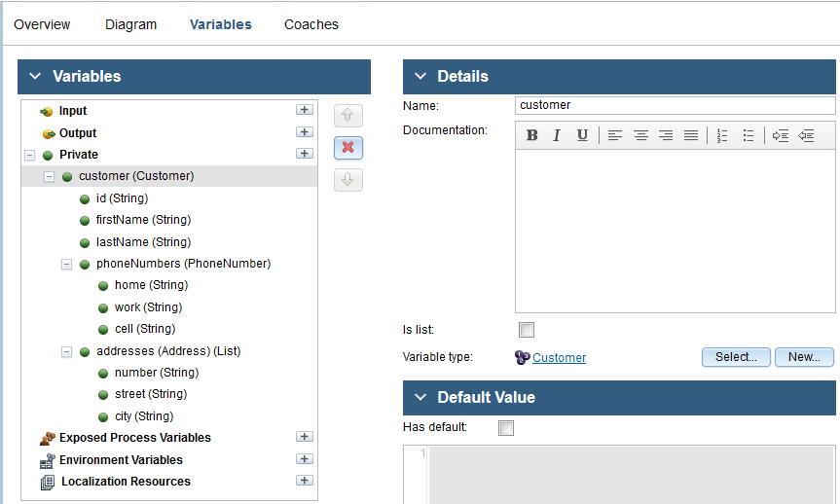Apply underline formatting in Documentation toolbar
The image size is (840, 504).
pyautogui.click(x=582, y=135)
